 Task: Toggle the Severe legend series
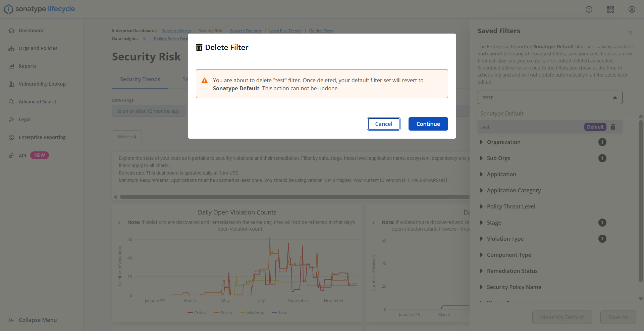[x=223, y=313]
